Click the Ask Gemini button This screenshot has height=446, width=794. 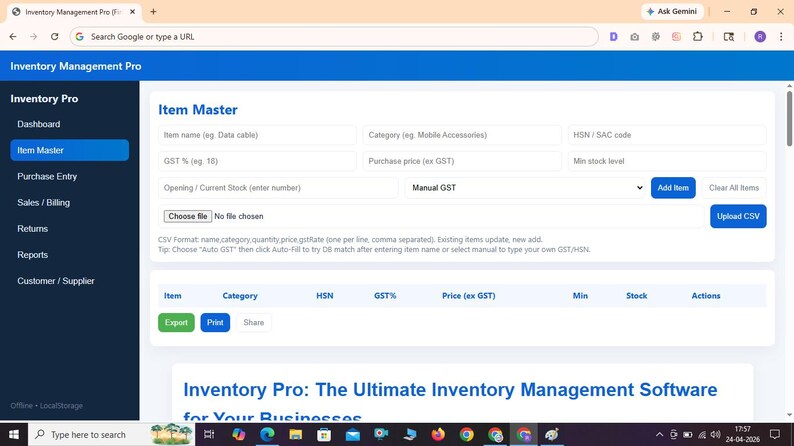[x=672, y=11]
